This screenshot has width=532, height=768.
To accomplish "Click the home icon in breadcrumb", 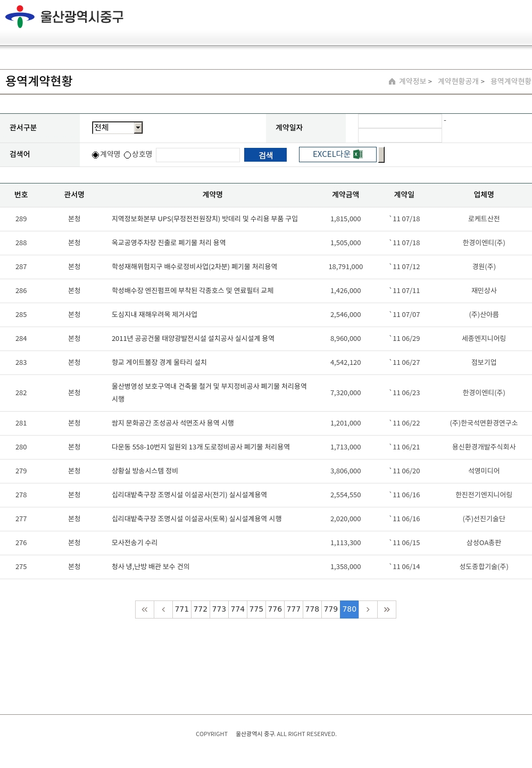I will tap(392, 81).
